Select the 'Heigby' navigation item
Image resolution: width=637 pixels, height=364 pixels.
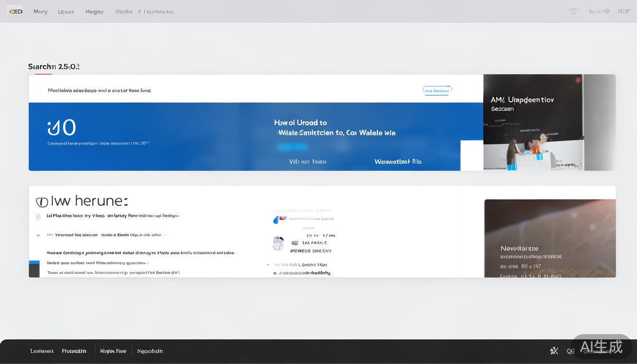coord(94,11)
